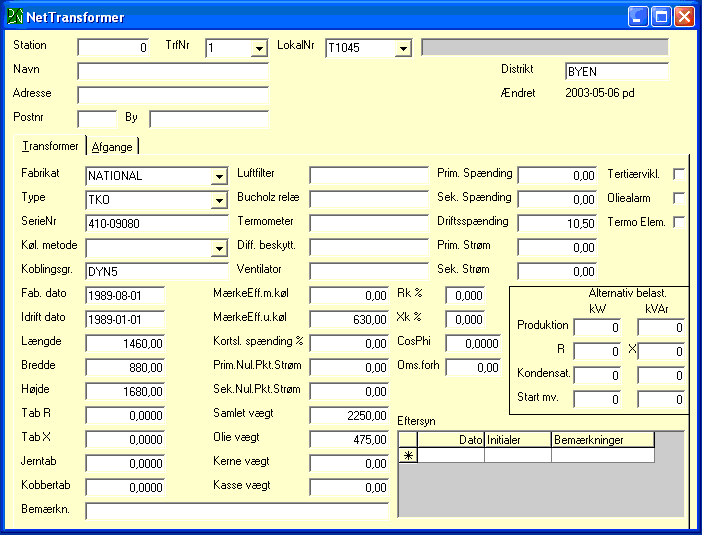Click the Distrikt field containing BYEN

[x=615, y=72]
